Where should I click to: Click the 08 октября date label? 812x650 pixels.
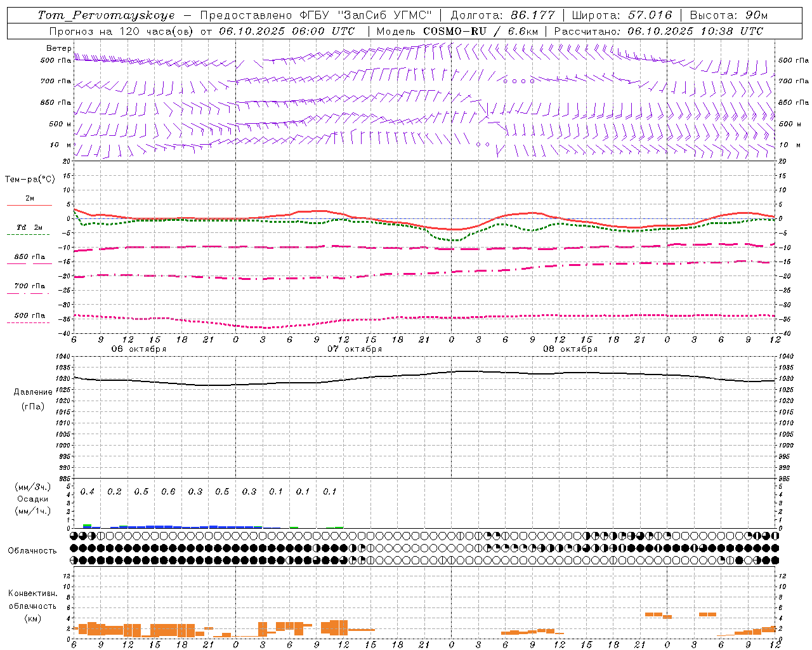(570, 349)
